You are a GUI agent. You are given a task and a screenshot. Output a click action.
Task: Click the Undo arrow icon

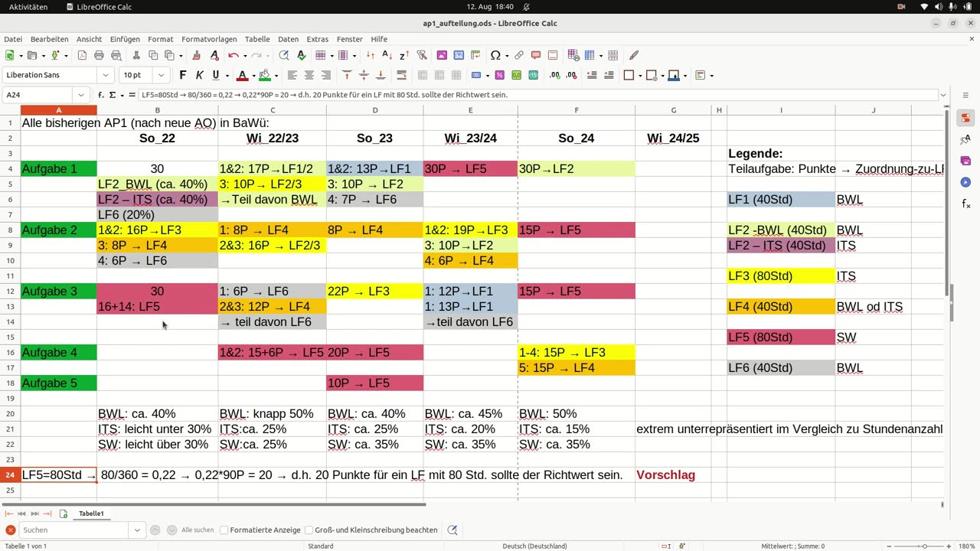pyautogui.click(x=232, y=55)
